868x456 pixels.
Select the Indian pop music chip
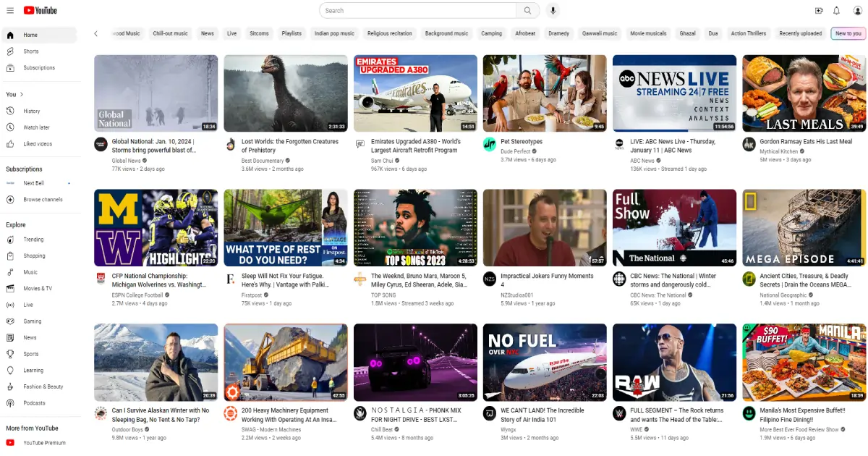(x=334, y=33)
